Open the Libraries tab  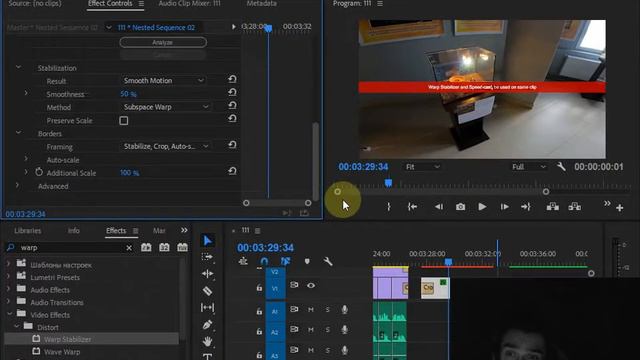click(x=28, y=231)
